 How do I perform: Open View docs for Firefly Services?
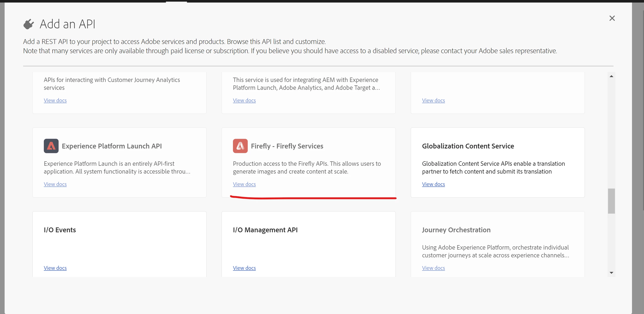click(x=244, y=184)
